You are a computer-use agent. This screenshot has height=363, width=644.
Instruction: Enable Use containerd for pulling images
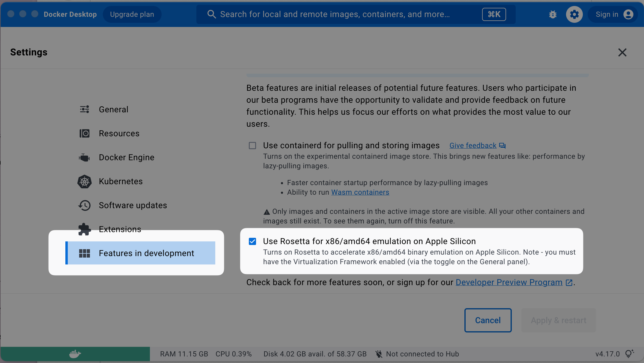[252, 146]
